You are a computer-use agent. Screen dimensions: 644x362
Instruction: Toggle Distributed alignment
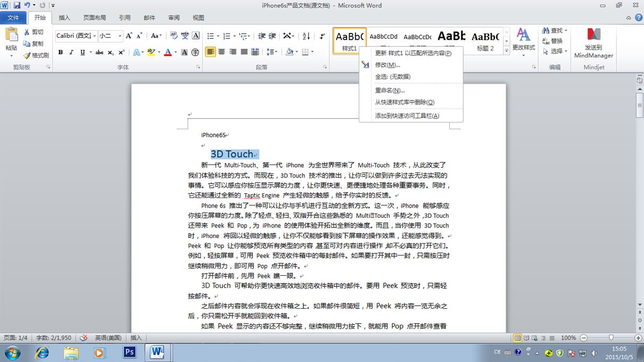point(255,52)
